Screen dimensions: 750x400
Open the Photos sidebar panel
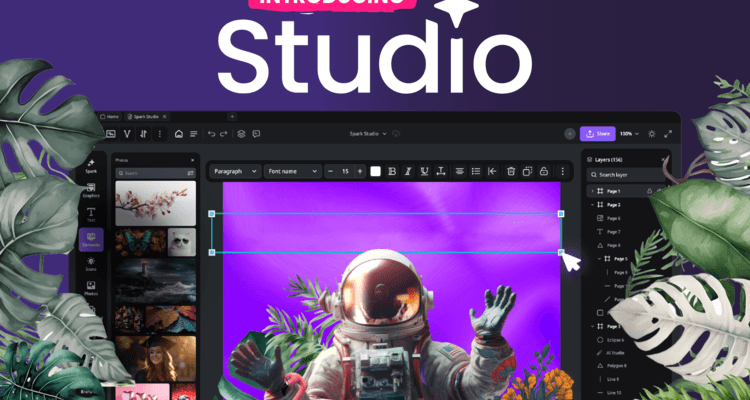click(91, 288)
